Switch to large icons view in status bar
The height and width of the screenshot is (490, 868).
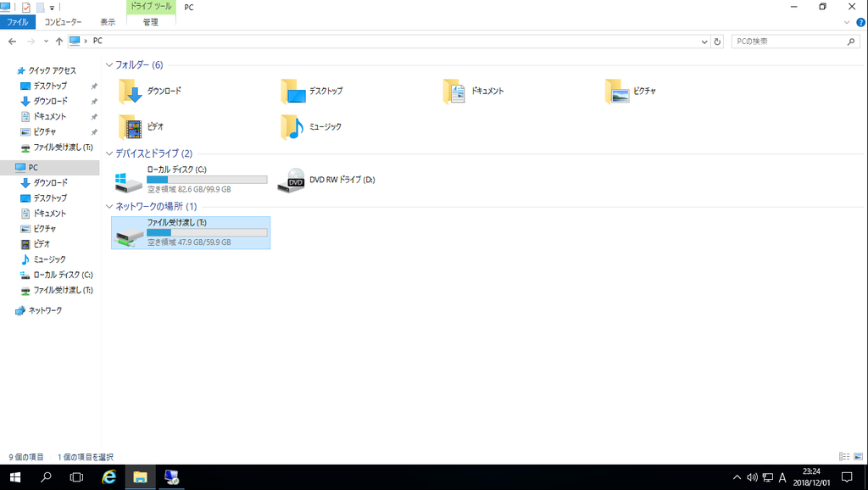(858, 457)
